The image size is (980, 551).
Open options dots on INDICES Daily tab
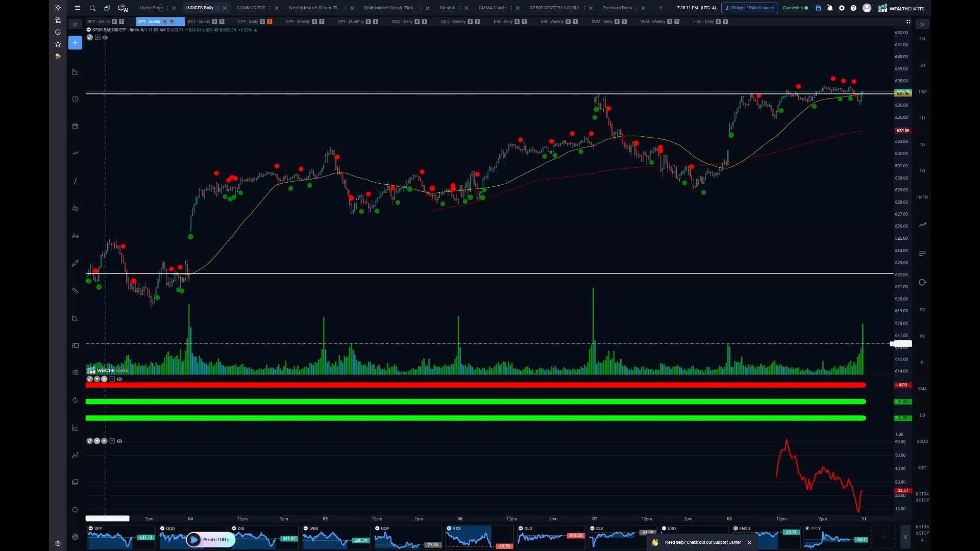[218, 8]
